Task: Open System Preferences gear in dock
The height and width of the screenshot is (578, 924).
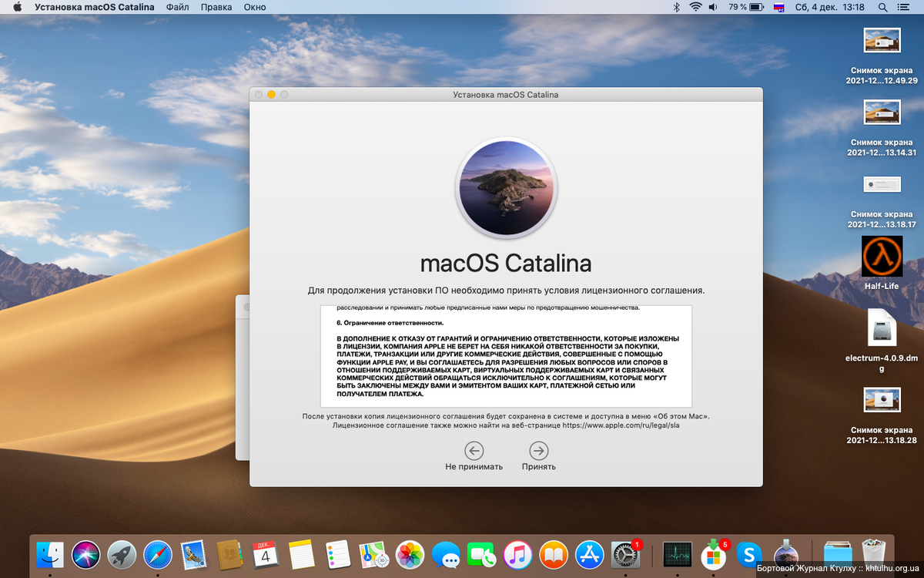Action: point(625,554)
